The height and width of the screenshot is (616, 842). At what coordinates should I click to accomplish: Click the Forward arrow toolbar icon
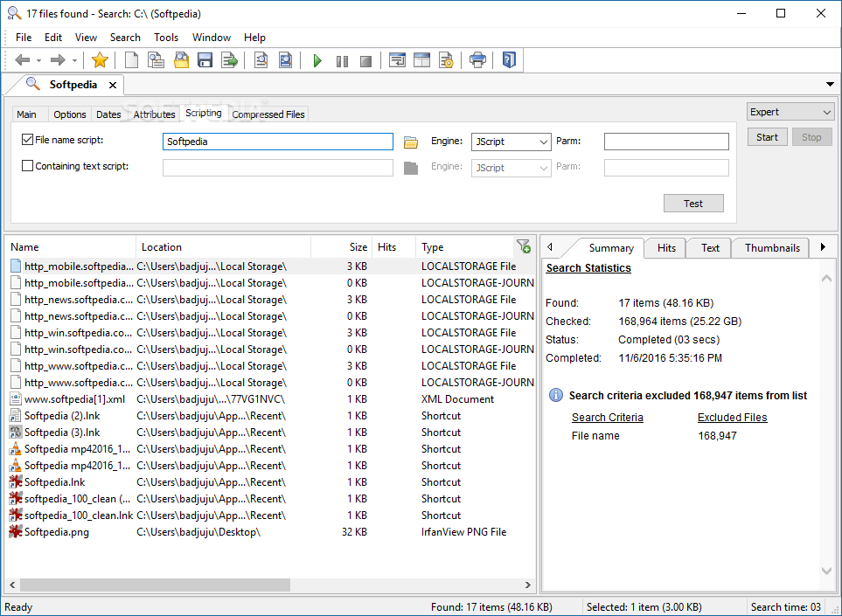pyautogui.click(x=58, y=60)
